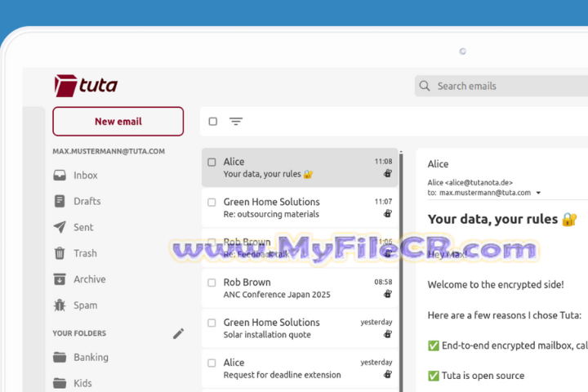Click the MAX.MUSTERMANN@TUTA.COM account label
This screenshot has height=392, width=588.
pos(109,151)
